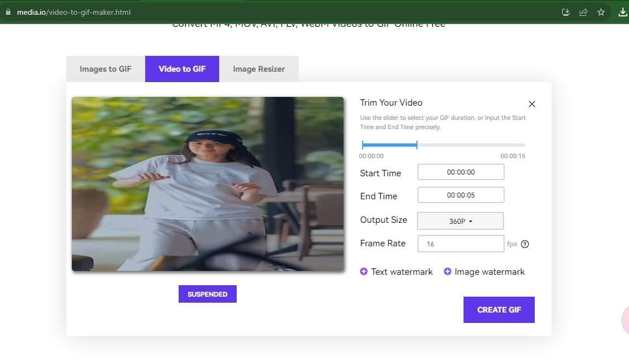The image size is (629, 364).
Task: Click the CREATE GIF button
Action: (x=499, y=309)
